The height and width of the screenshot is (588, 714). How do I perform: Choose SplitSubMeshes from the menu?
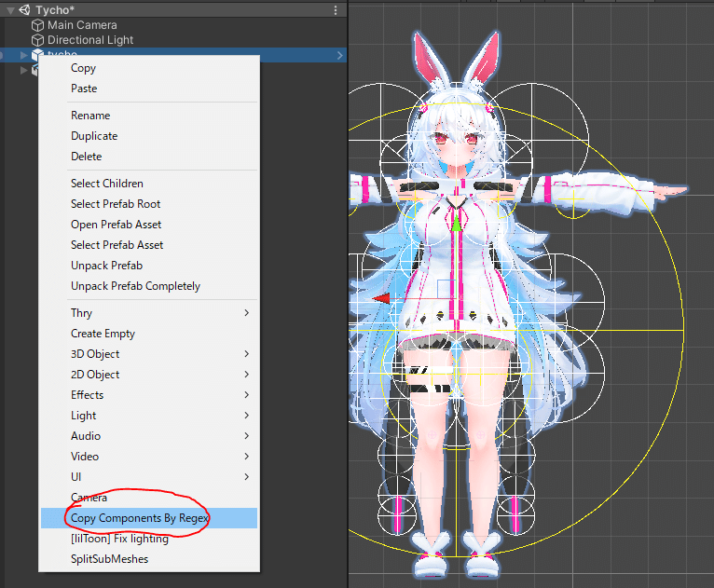[x=149, y=559]
